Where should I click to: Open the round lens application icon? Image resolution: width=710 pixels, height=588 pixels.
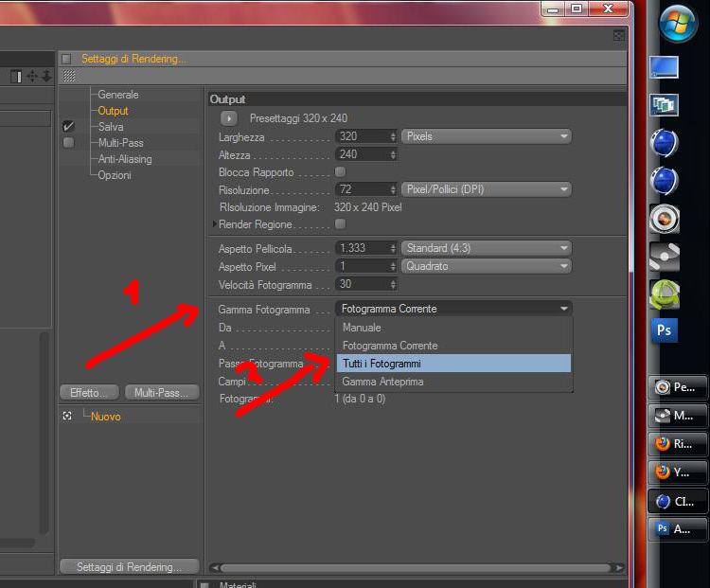click(x=665, y=219)
